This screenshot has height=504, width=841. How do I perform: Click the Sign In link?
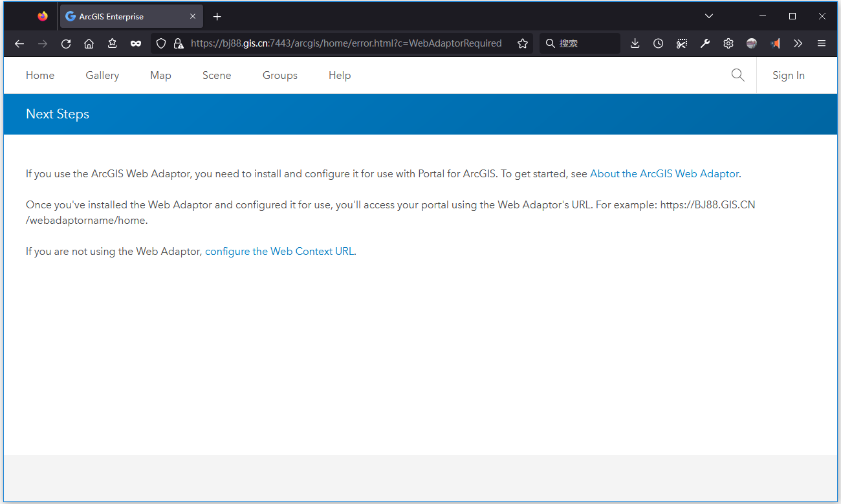(789, 75)
